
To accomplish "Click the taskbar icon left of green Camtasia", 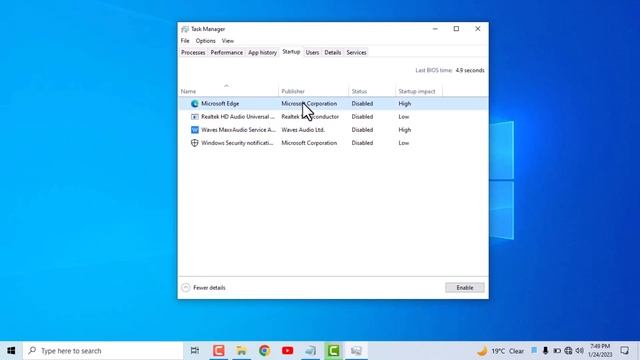I will 310,351.
